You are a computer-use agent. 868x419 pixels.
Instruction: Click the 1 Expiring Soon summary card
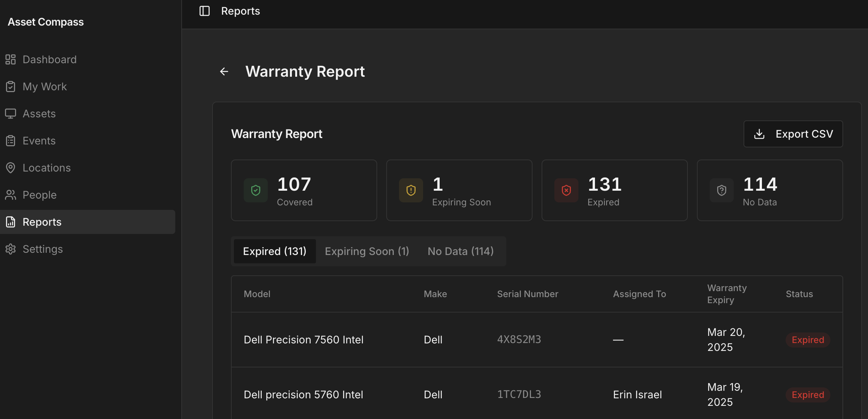pos(459,190)
